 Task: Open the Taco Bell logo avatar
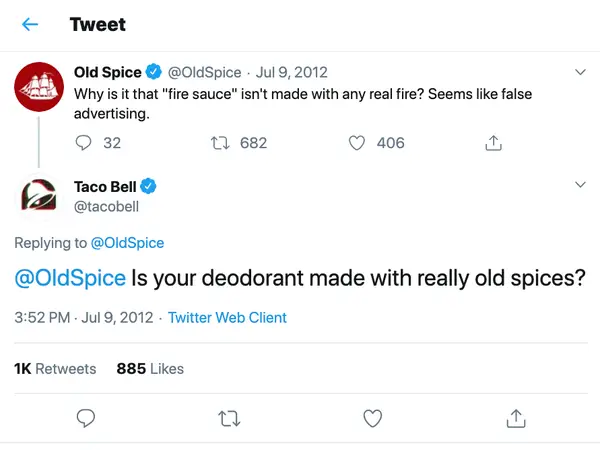(39, 196)
